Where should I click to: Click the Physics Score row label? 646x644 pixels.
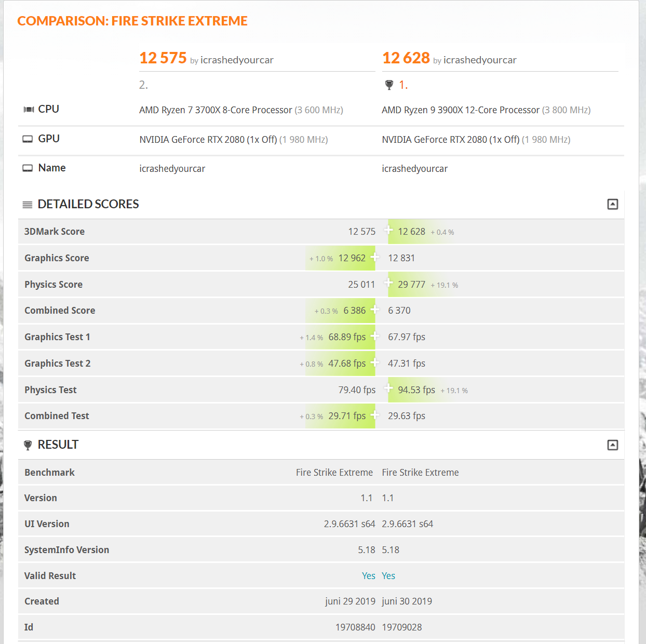click(53, 285)
